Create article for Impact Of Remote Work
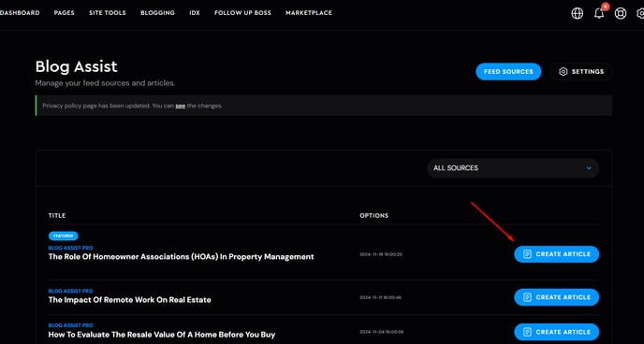This screenshot has height=344, width=644. (x=557, y=297)
